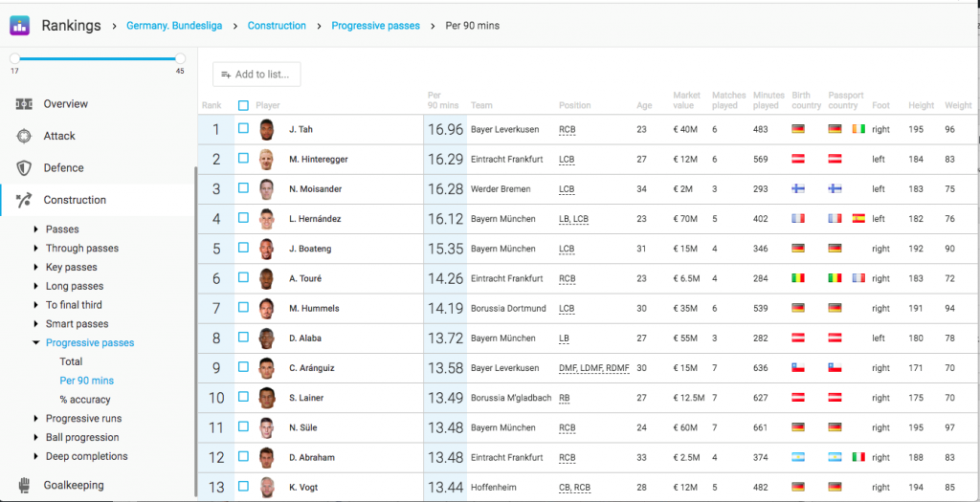Check the box for M. Hummels
The width and height of the screenshot is (980, 502).
(243, 307)
